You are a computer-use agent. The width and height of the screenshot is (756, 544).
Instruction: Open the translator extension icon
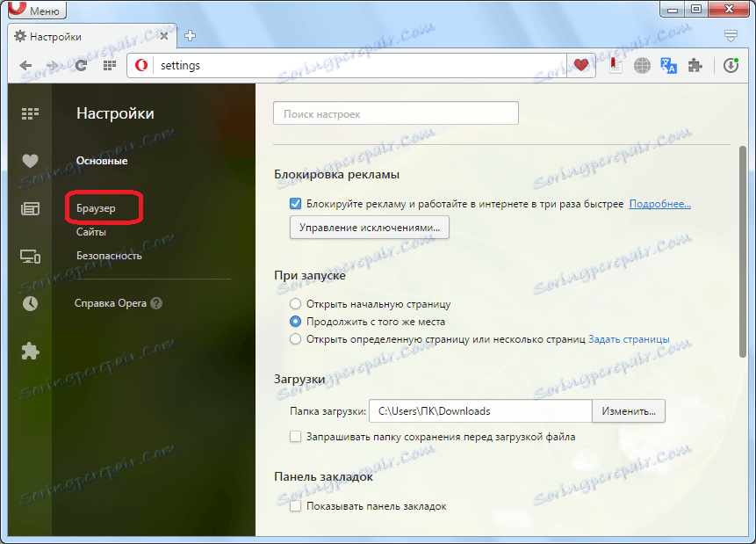point(668,65)
